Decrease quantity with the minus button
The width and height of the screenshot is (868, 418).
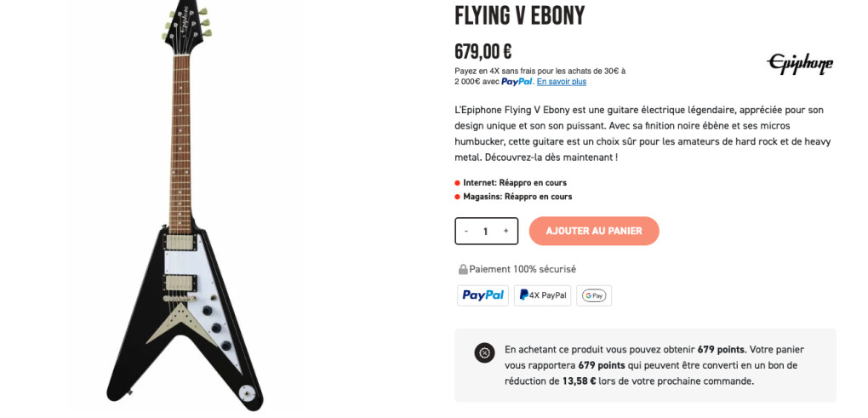pos(466,231)
